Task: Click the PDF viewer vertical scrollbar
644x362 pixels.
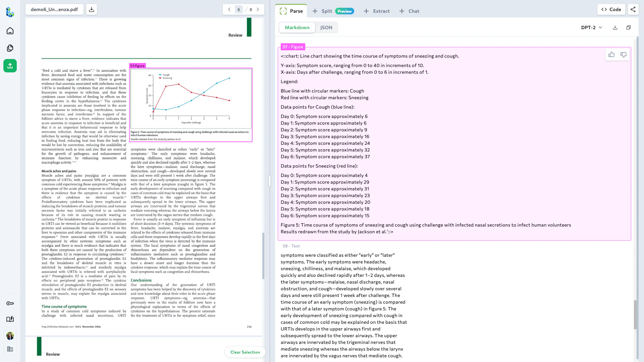Action: 263,255
